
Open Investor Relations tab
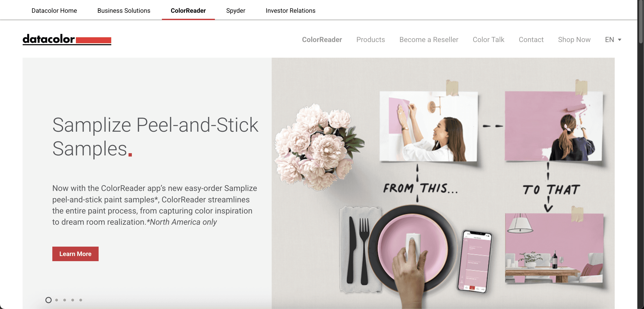[x=290, y=11]
